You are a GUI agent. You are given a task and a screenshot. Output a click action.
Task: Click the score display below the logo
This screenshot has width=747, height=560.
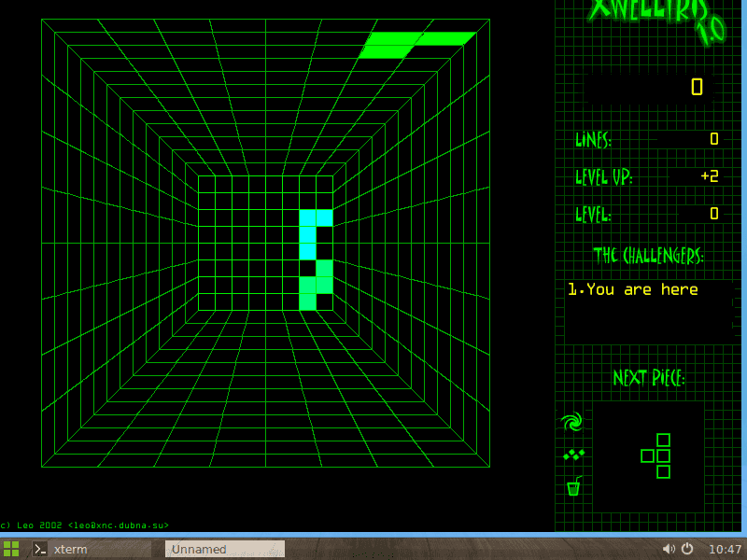695,87
